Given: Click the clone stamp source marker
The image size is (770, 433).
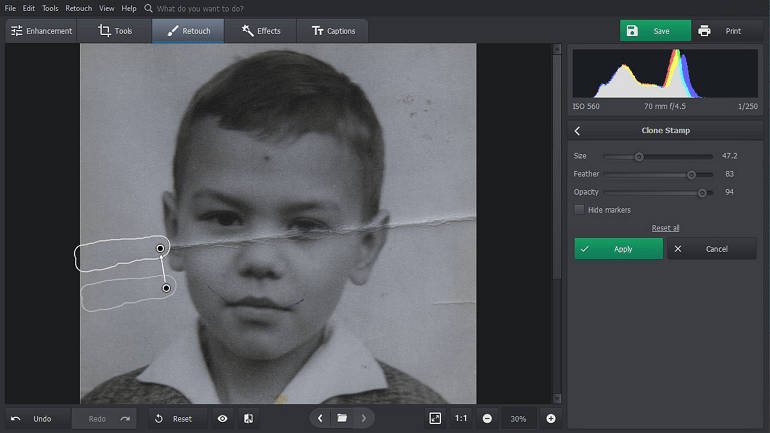Looking at the screenshot, I should pos(166,288).
